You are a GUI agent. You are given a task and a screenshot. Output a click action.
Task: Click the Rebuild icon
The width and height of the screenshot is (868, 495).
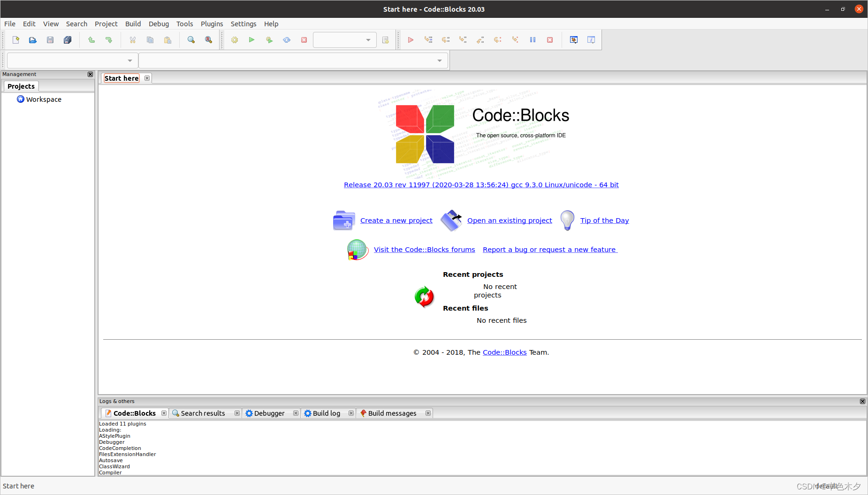coord(287,40)
